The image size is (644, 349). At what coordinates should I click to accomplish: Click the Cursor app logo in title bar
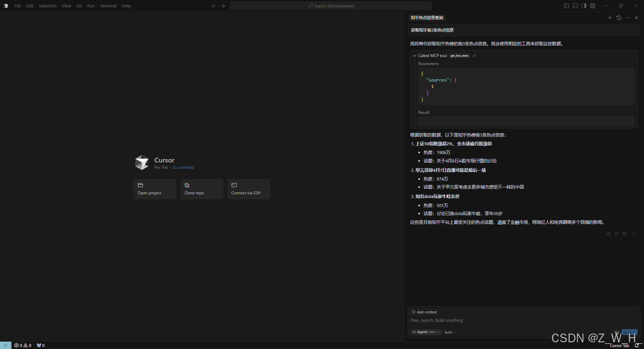click(6, 6)
